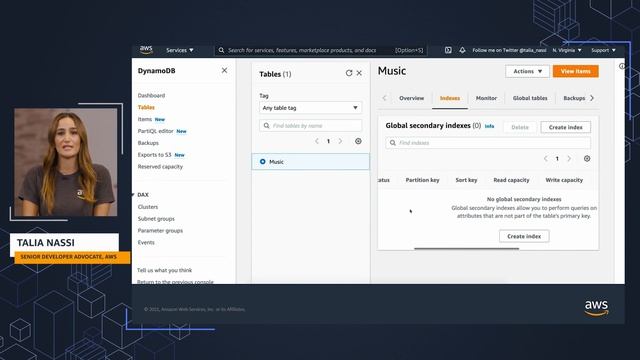640x360 pixels.
Task: Click the indexes table horizontal scrollbar
Action: pos(467,248)
